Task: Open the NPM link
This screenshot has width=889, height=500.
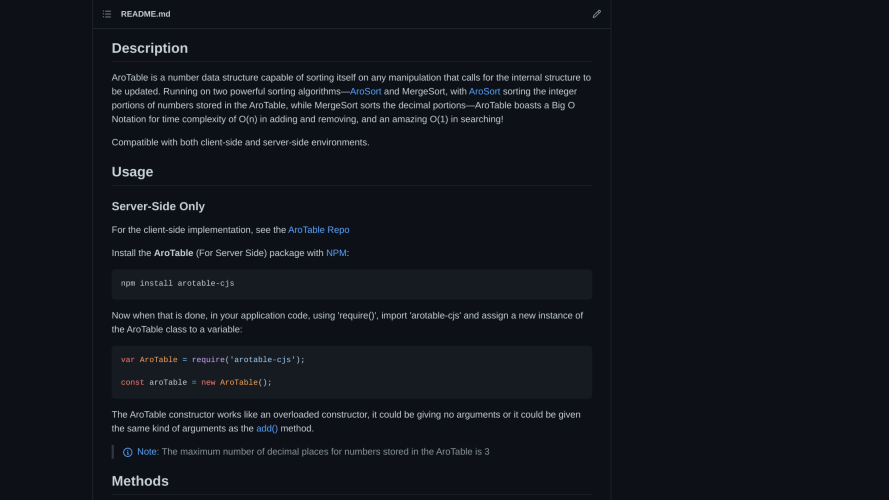Action: coord(336,253)
